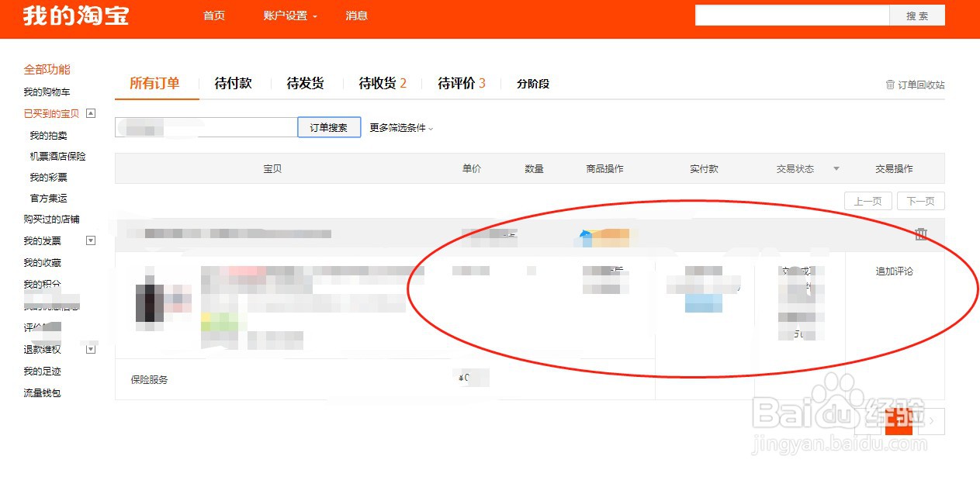Expand the 我的发票 section
The height and width of the screenshot is (477, 980).
[91, 240]
